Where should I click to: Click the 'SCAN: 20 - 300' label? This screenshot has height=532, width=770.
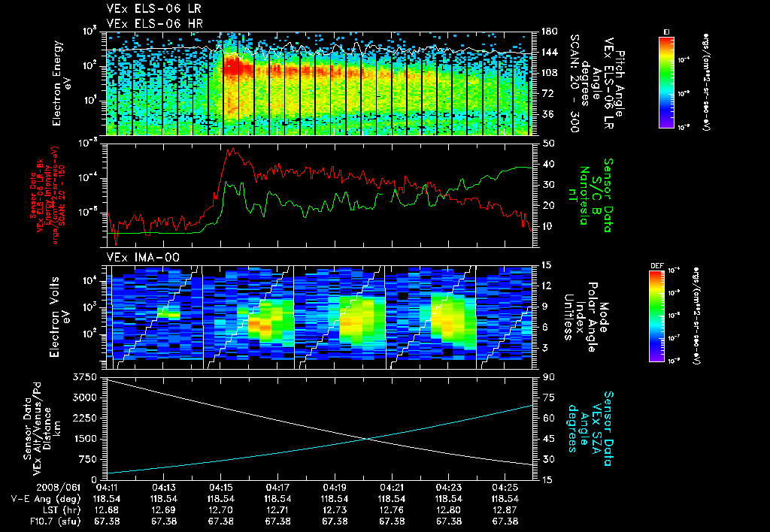point(574,83)
